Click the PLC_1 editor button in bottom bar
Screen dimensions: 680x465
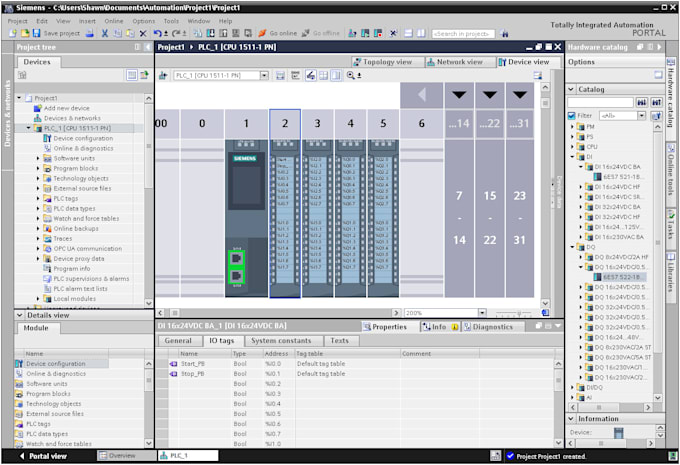click(188, 455)
